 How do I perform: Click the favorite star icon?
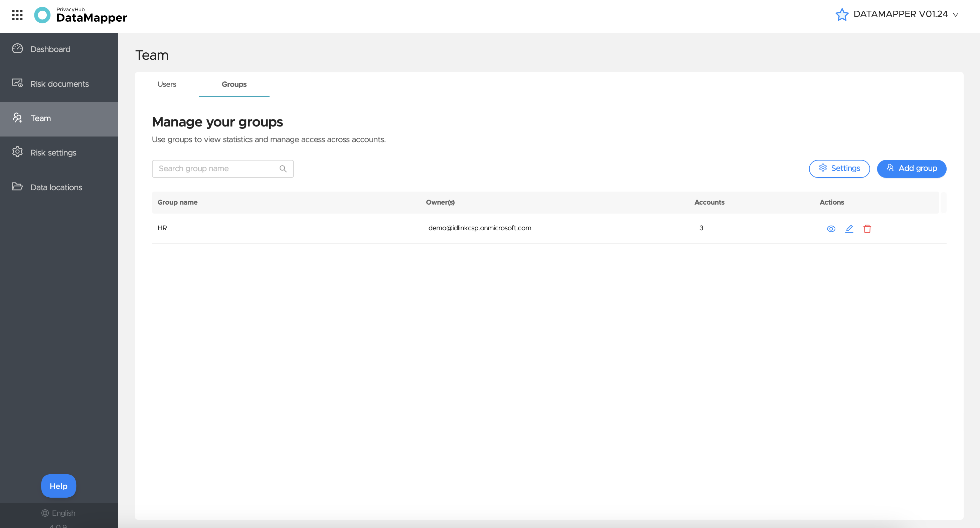pos(841,14)
